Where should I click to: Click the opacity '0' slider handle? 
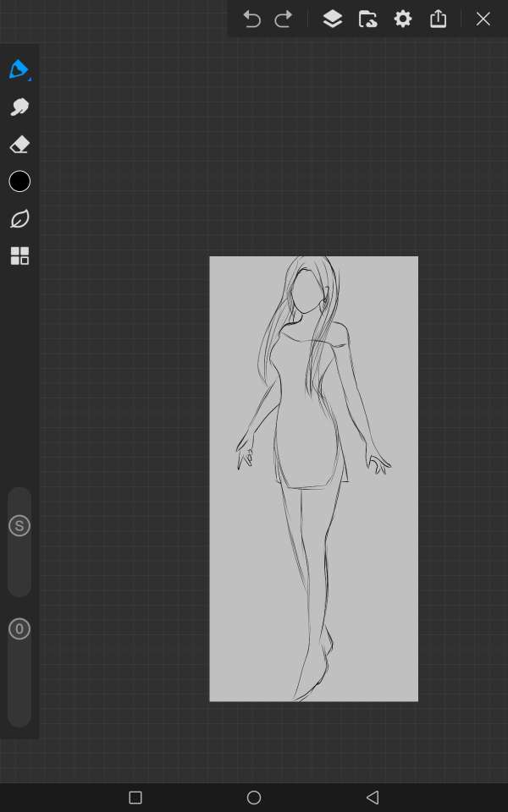19,629
